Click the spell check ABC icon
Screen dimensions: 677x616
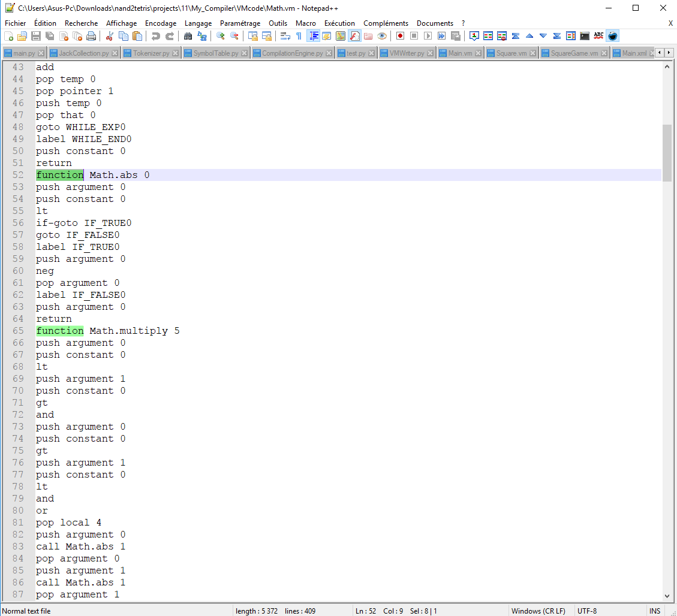pos(598,36)
